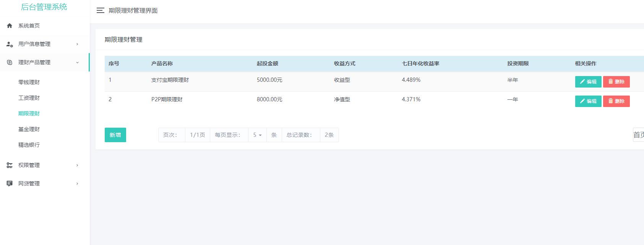The image size is (644, 245).
Task: Click the 产品名称 column header
Action: (x=162, y=63)
